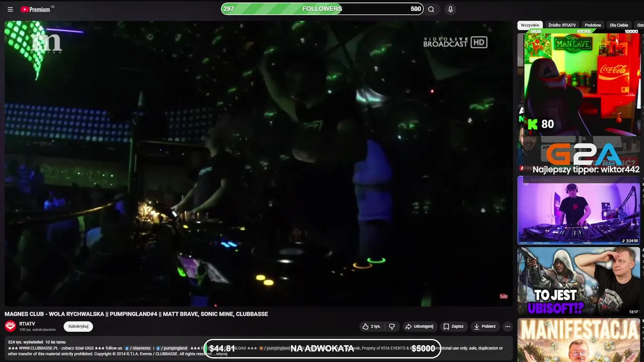Open more actions three-dot menu
This screenshot has height=362, width=644.
click(507, 326)
